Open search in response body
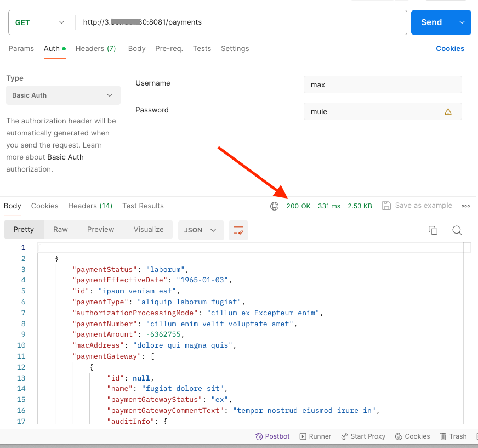The height and width of the screenshot is (448, 478). click(457, 230)
